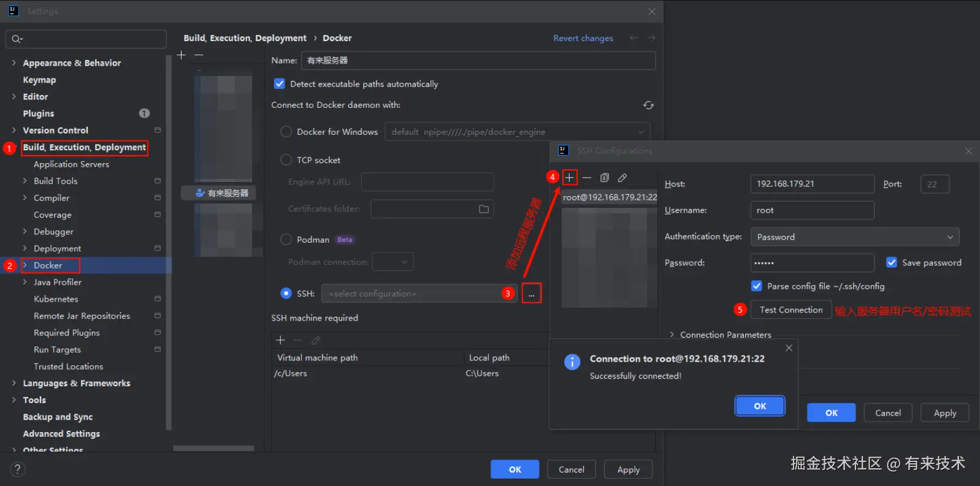The height and width of the screenshot is (486, 980).
Task: Click the Host input field
Action: pos(813,184)
